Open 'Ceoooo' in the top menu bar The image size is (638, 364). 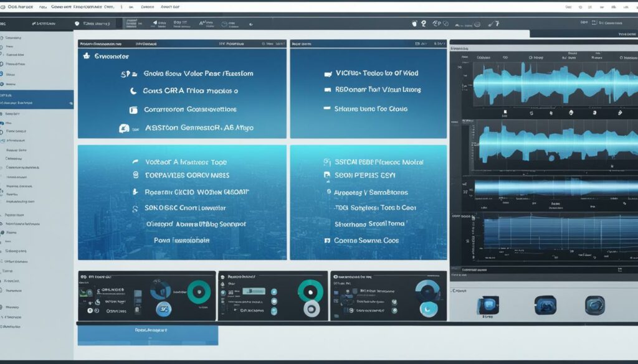pyautogui.click(x=147, y=7)
